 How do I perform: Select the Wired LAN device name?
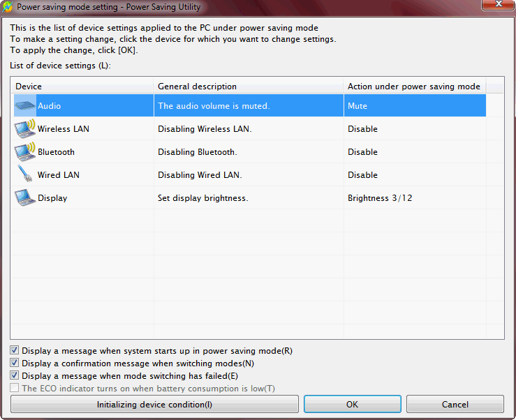click(x=58, y=175)
